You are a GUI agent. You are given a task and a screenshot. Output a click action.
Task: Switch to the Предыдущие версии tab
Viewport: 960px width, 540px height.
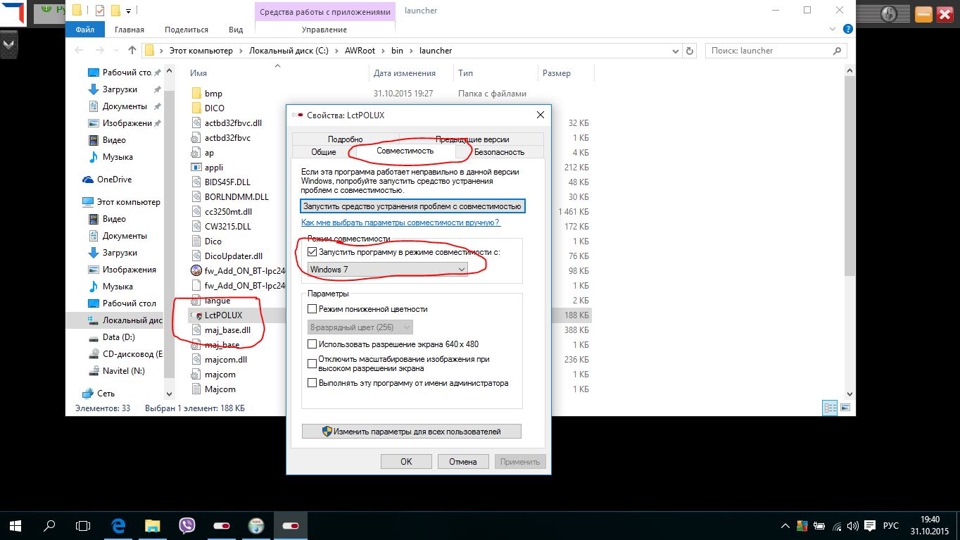(471, 139)
